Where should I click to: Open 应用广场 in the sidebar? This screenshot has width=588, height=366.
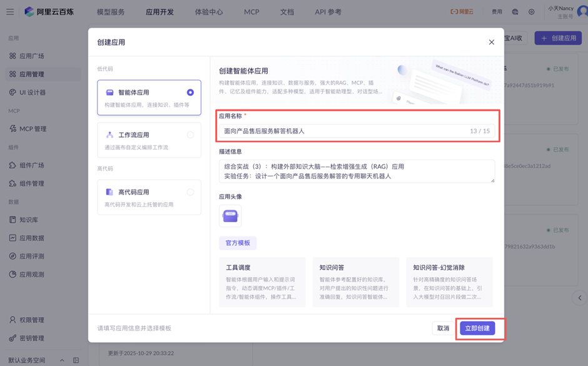click(43, 56)
